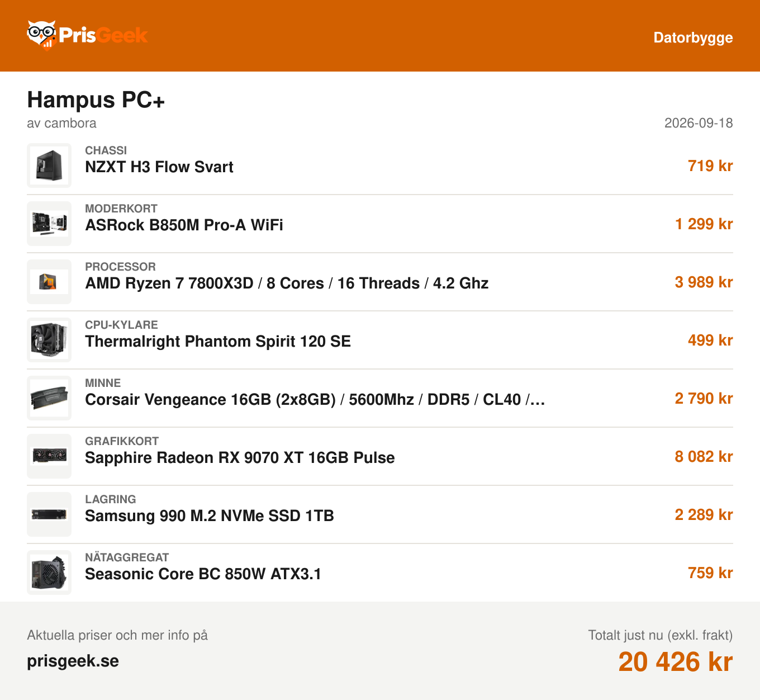Open the NZXT H3 Flow case thumbnail

[49, 165]
